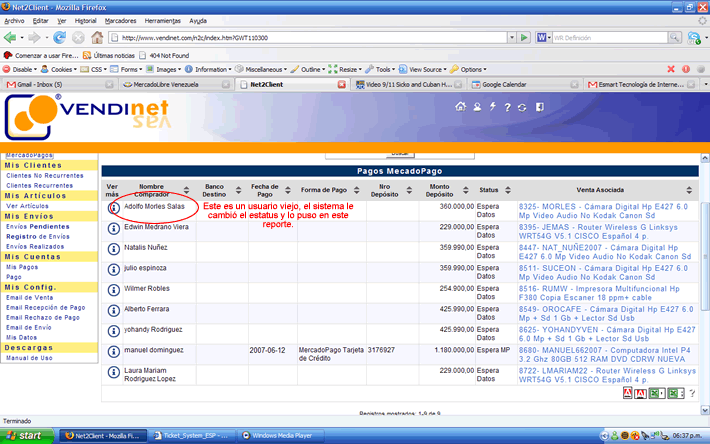The height and width of the screenshot is (444, 710).
Task: Sort by Nro Depósito column arrows
Action: coord(409,190)
